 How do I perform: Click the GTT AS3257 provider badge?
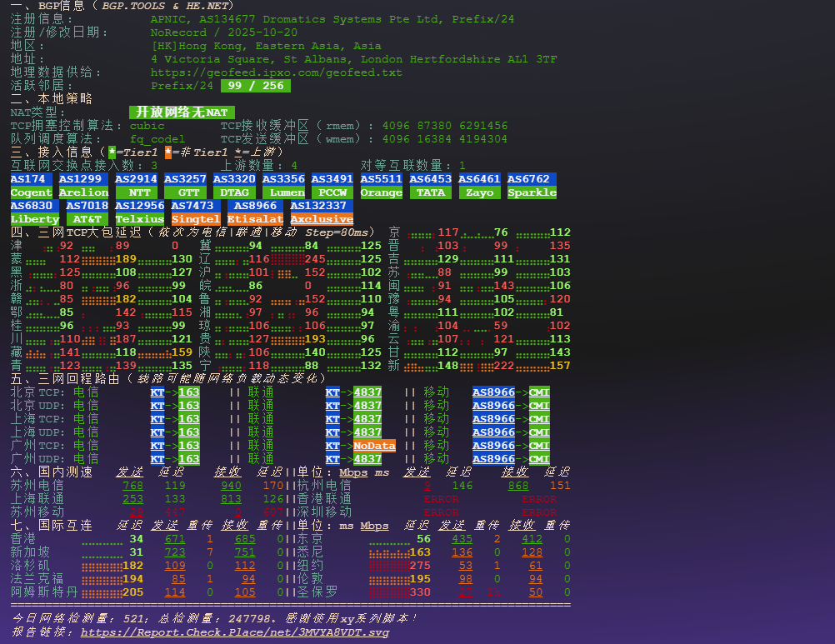[187, 185]
